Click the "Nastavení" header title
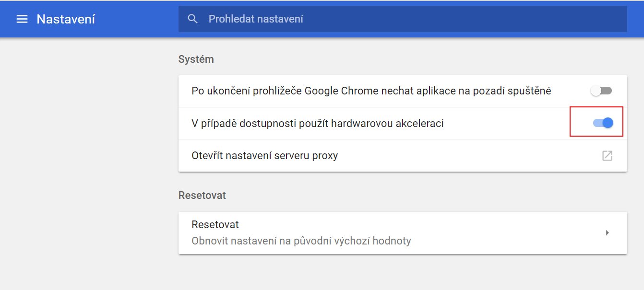 (x=66, y=19)
